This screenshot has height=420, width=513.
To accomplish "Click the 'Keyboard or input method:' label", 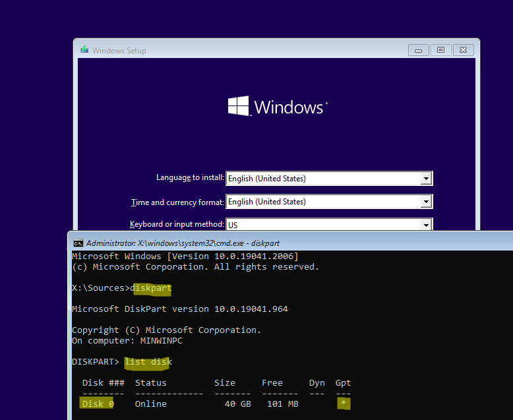I will click(x=177, y=224).
